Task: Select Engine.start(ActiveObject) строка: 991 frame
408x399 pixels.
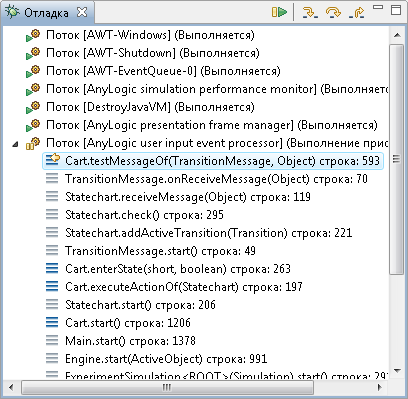Action: [x=166, y=359]
